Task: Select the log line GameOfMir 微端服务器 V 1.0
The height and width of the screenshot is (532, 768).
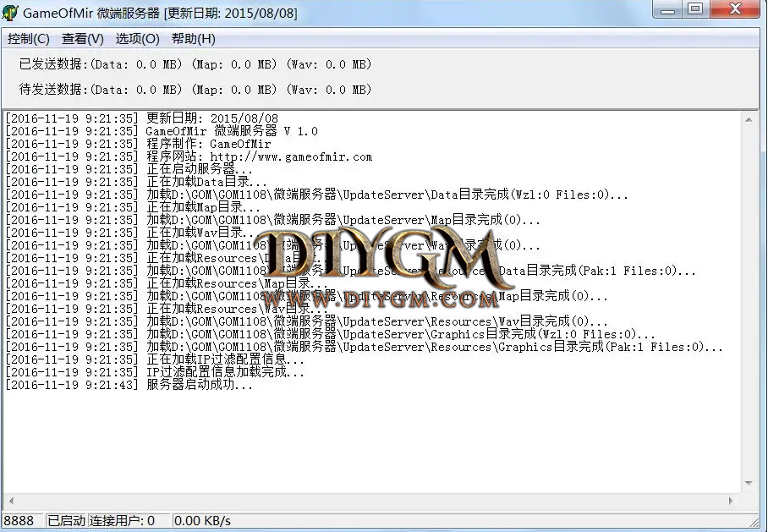Action: tap(162, 131)
